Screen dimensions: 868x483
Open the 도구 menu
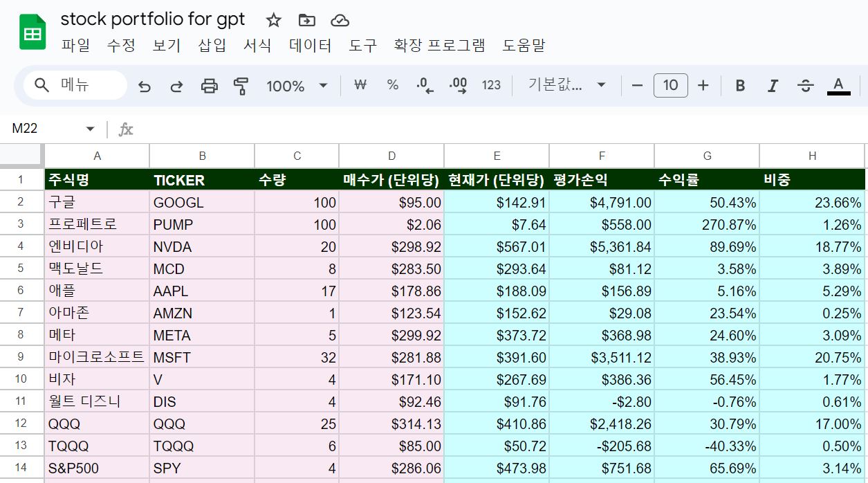(x=363, y=46)
